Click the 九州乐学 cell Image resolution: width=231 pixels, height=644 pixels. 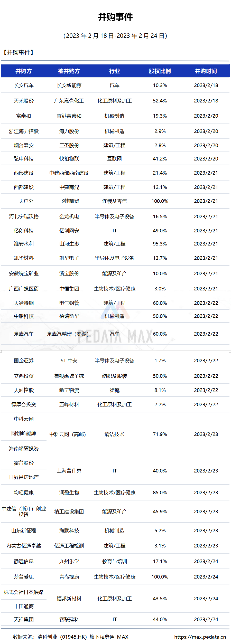[x=69, y=562]
